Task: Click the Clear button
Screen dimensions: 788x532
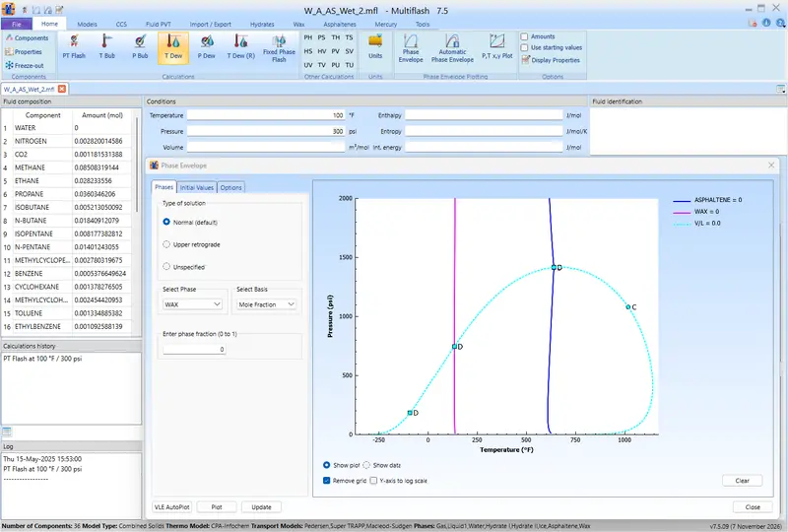Action: (742, 481)
